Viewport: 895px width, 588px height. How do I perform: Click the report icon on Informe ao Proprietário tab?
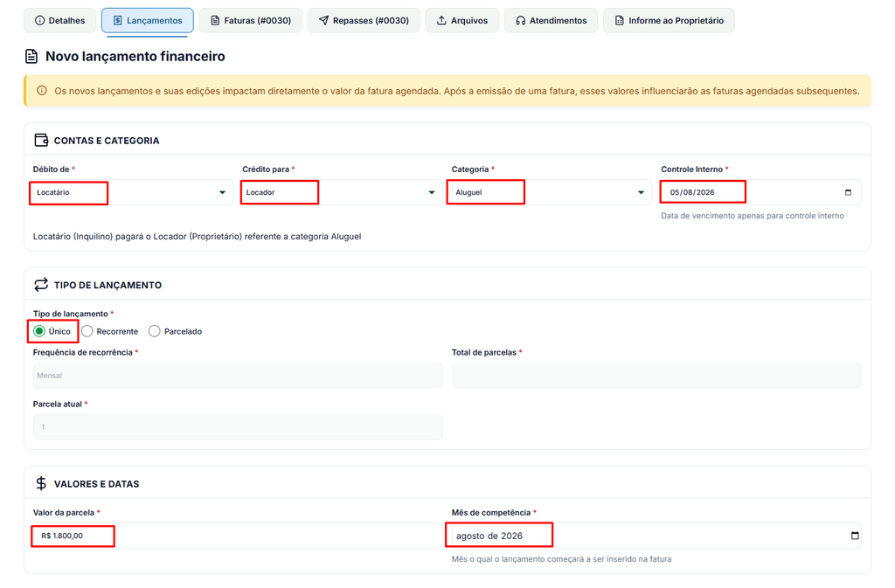pyautogui.click(x=620, y=20)
